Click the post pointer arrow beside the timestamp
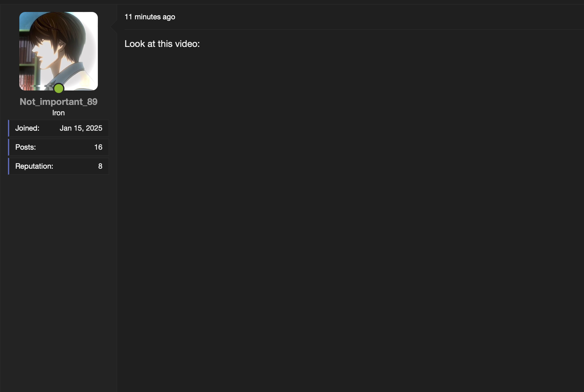Image resolution: width=584 pixels, height=392 pixels. click(114, 26)
